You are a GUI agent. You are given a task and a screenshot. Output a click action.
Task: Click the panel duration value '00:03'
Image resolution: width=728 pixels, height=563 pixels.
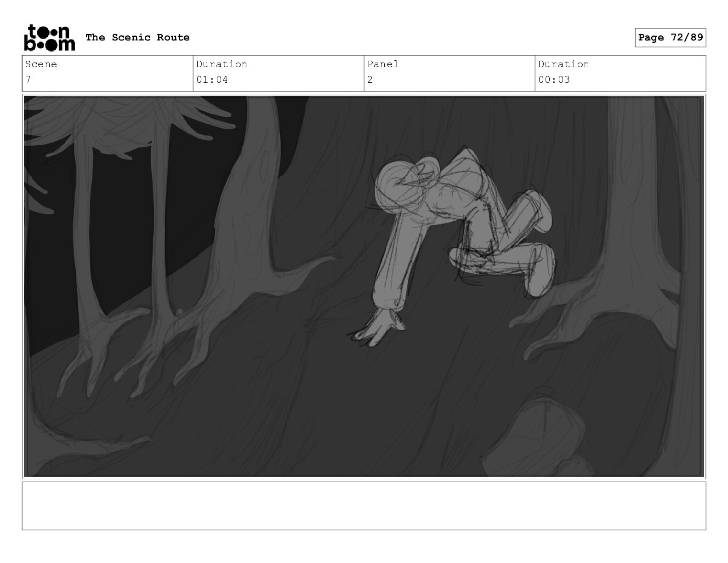[x=554, y=80]
